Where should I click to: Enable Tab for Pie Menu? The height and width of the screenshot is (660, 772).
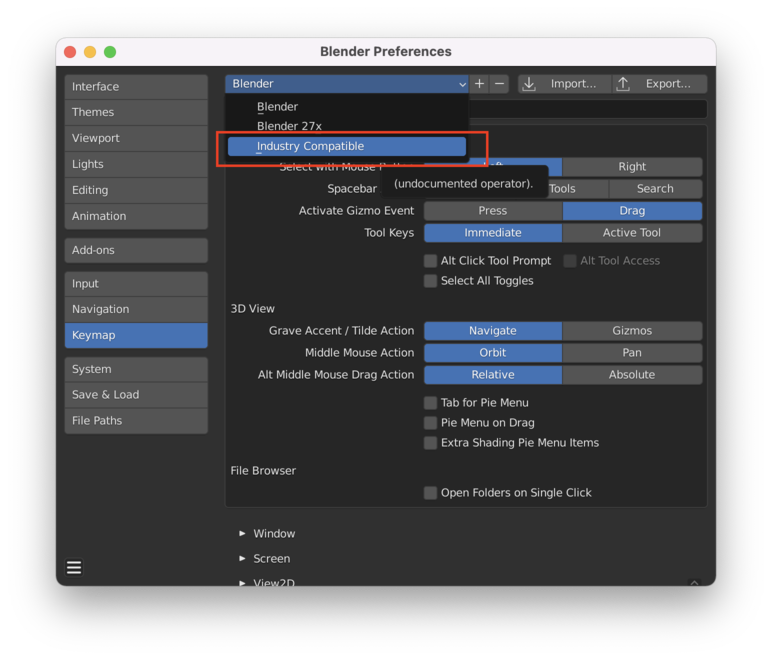(430, 403)
